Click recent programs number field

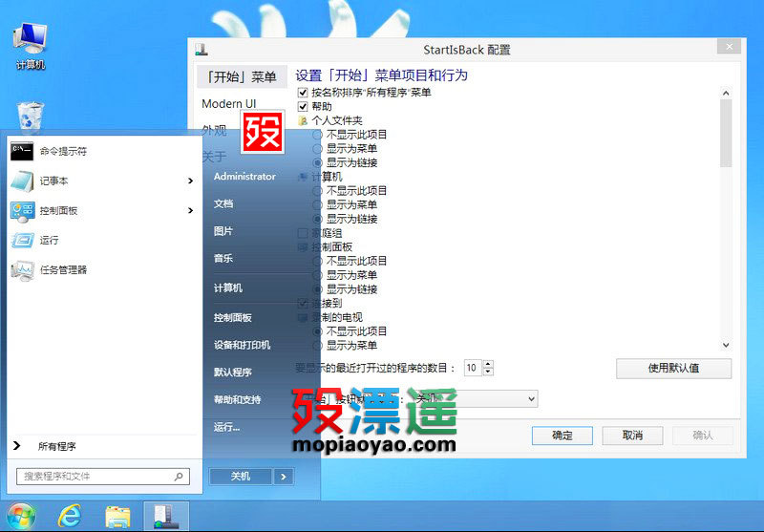point(473,368)
